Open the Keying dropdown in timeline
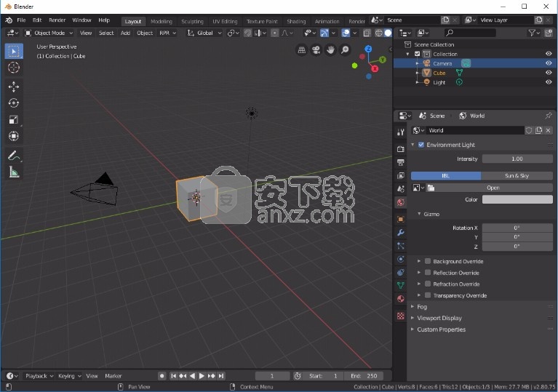The image size is (558, 392). tap(69, 376)
